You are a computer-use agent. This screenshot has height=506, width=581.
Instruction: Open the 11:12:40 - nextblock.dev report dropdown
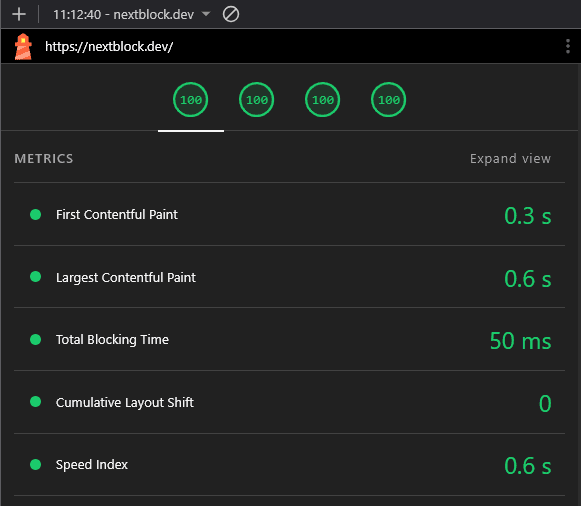[x=132, y=14]
